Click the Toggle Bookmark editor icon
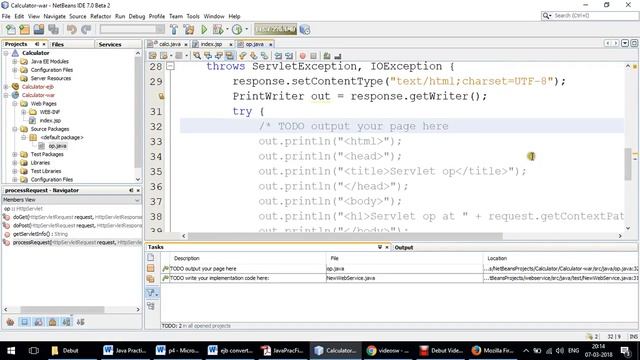 tap(264, 56)
